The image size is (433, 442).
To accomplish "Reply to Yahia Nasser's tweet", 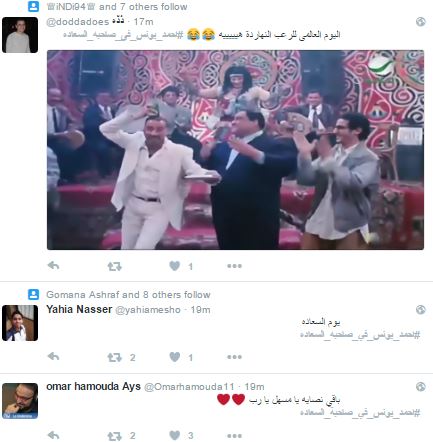I will pyautogui.click(x=53, y=357).
